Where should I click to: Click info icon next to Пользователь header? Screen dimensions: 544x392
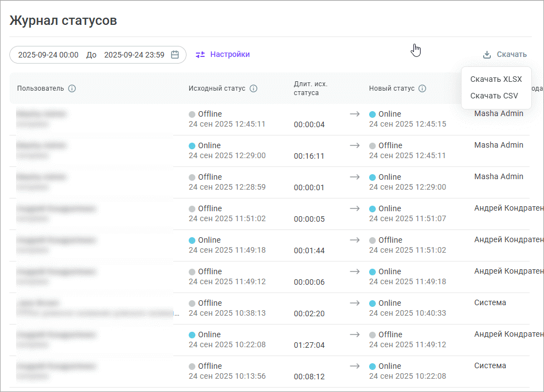click(x=72, y=88)
